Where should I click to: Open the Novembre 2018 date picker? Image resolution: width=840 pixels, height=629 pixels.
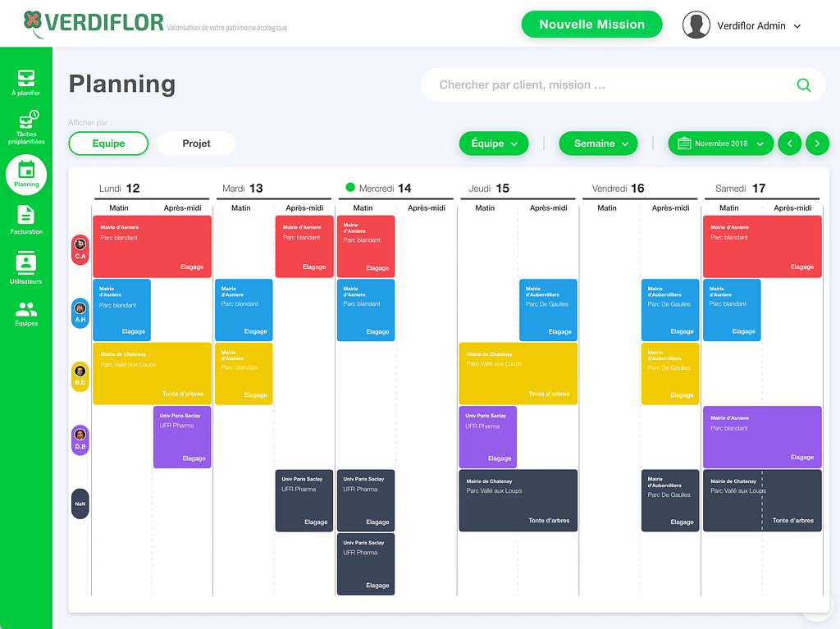(x=720, y=144)
